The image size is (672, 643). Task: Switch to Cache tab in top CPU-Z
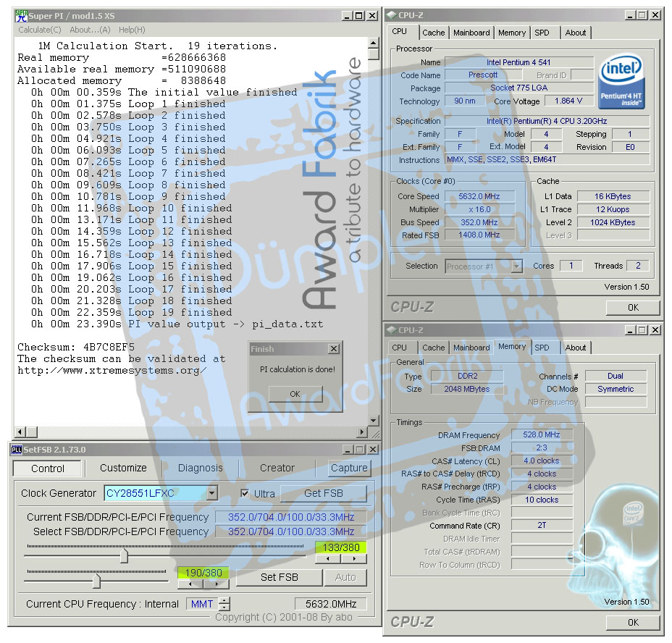(433, 33)
